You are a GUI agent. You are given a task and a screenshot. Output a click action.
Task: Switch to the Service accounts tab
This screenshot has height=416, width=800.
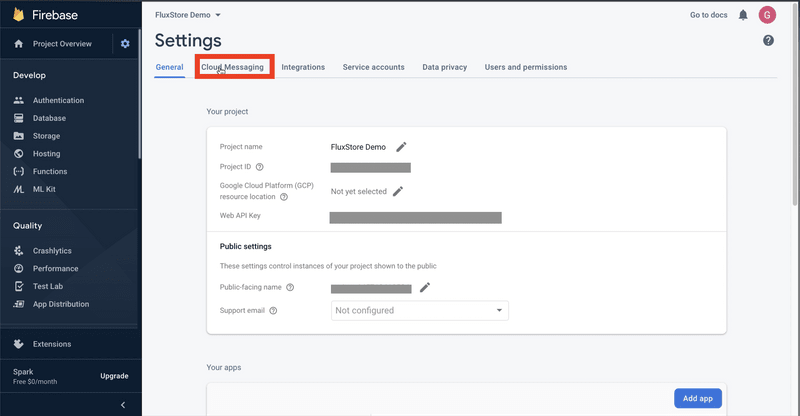tap(373, 67)
